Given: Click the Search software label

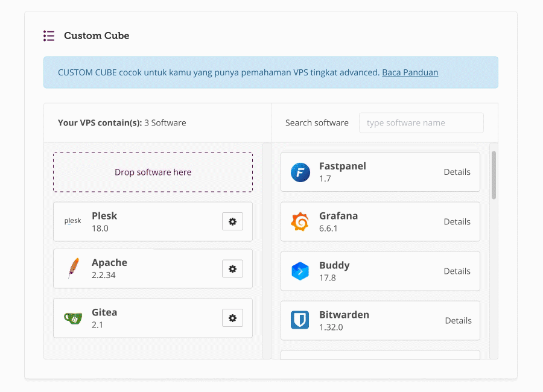Looking at the screenshot, I should [x=317, y=123].
